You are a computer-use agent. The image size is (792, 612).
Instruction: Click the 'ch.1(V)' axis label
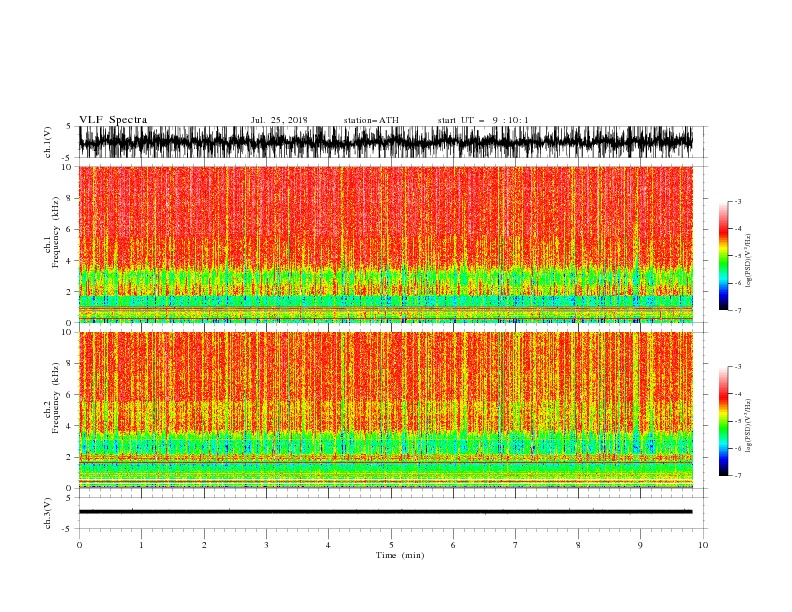click(47, 142)
